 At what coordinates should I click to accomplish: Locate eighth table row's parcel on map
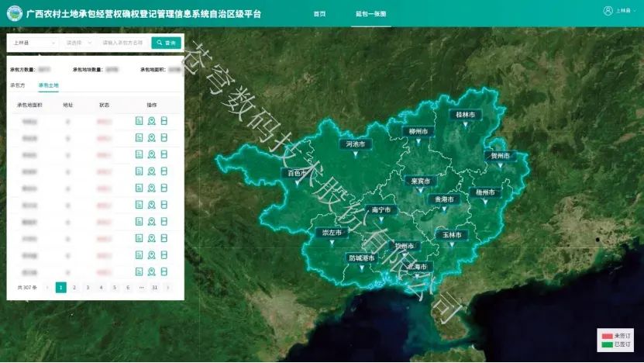pos(152,238)
